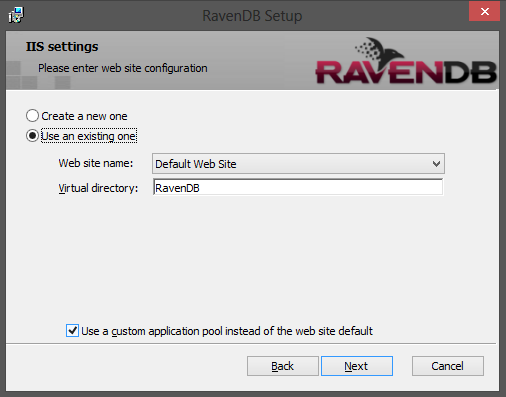Click 'Please enter web site configuration' text

[x=123, y=68]
